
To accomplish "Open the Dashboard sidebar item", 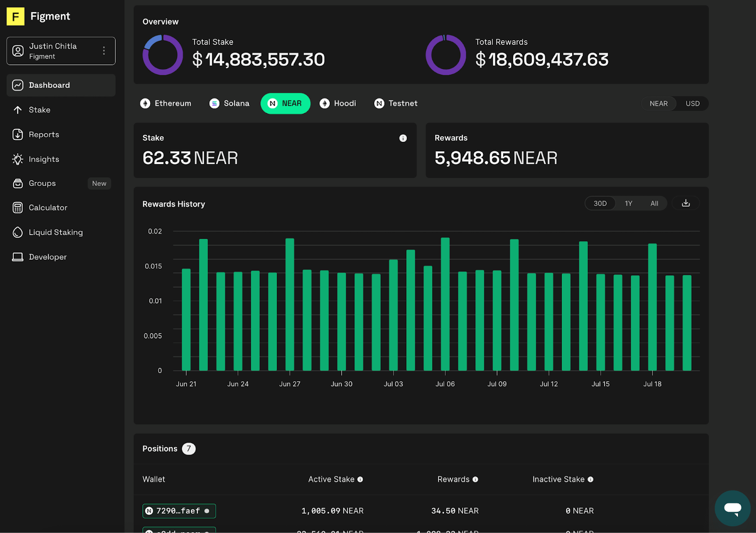I will point(61,85).
